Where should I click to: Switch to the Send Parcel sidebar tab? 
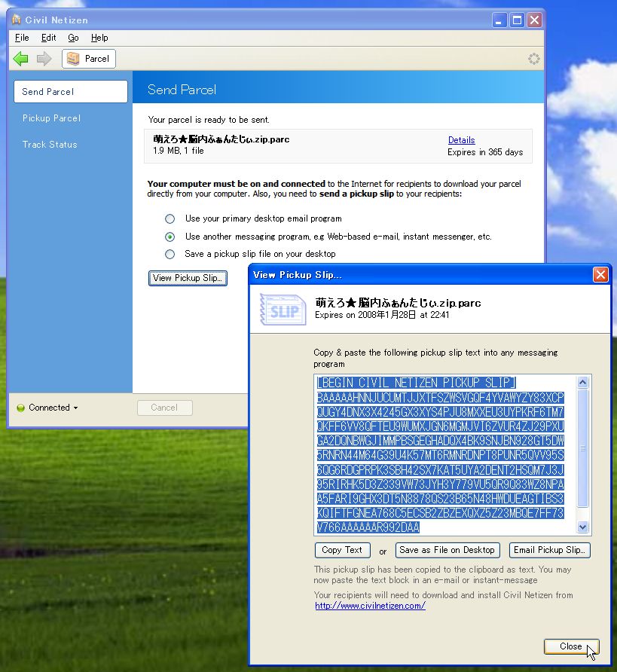pos(71,92)
